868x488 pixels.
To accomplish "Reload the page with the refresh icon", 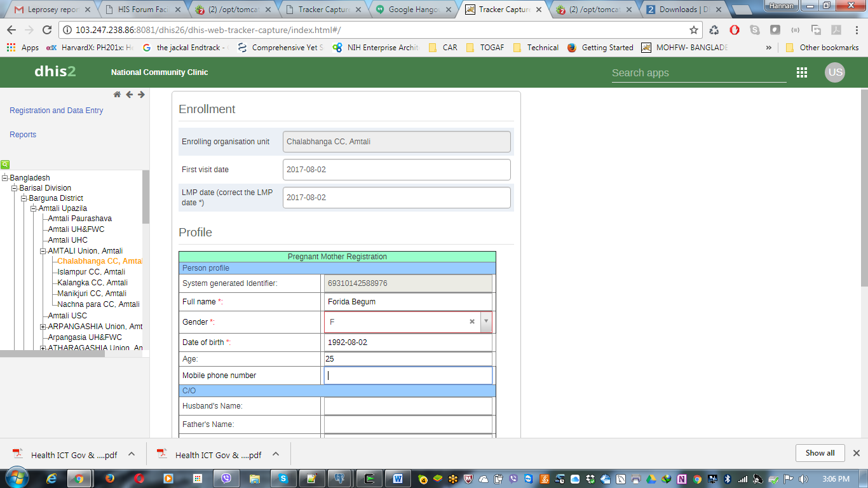I will pos(46,30).
